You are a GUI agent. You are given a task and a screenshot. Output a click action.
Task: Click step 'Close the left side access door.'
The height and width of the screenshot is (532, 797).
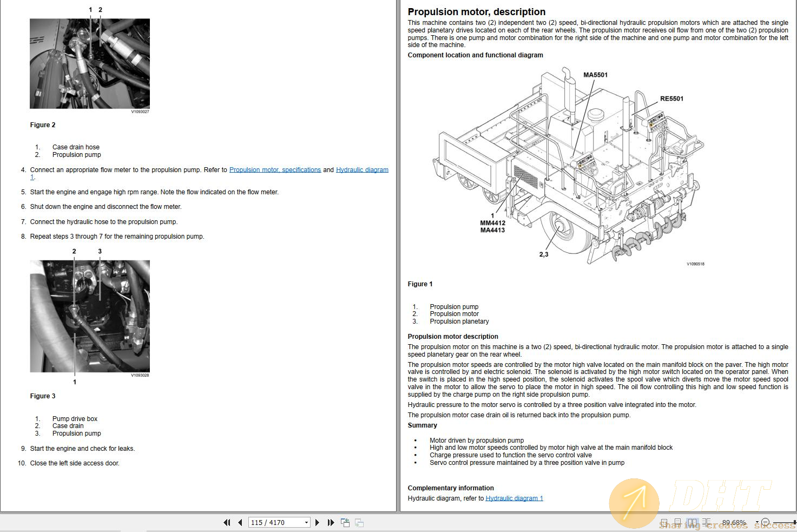[75, 463]
